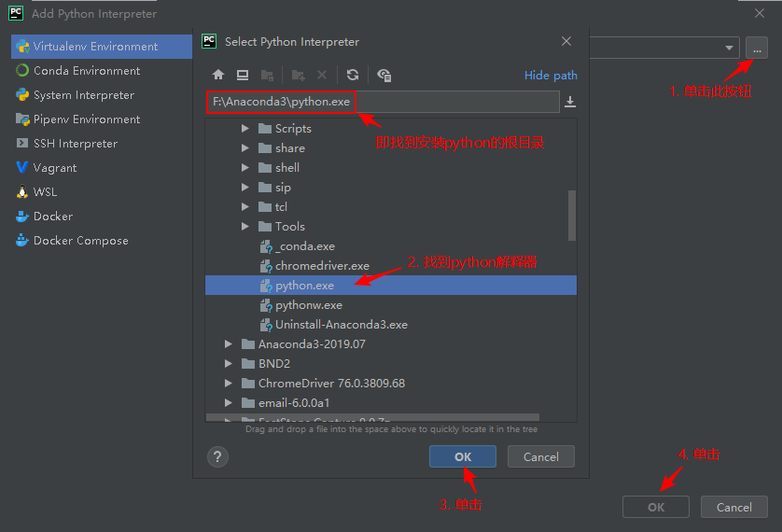Select the Tools folder name
Viewport: 782px width, 532px height.
pyautogui.click(x=290, y=227)
